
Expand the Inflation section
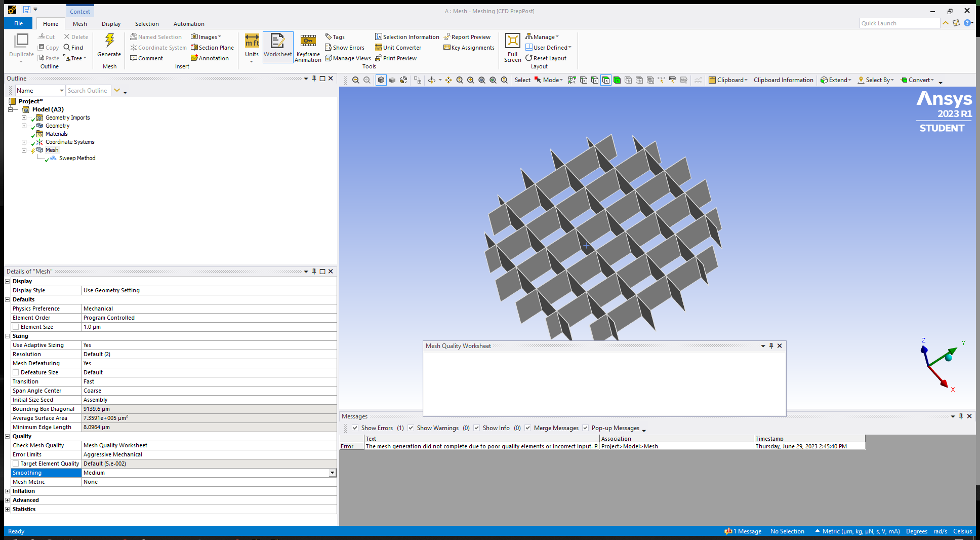click(7, 491)
